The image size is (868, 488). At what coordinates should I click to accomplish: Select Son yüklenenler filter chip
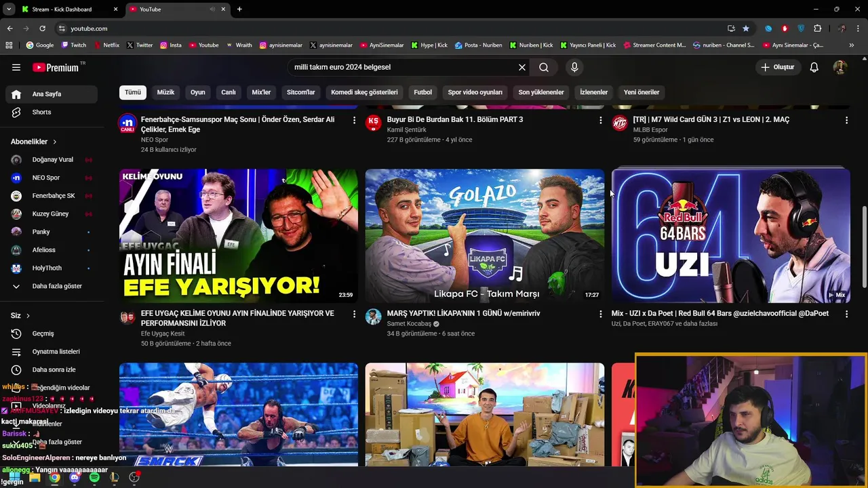coord(541,92)
